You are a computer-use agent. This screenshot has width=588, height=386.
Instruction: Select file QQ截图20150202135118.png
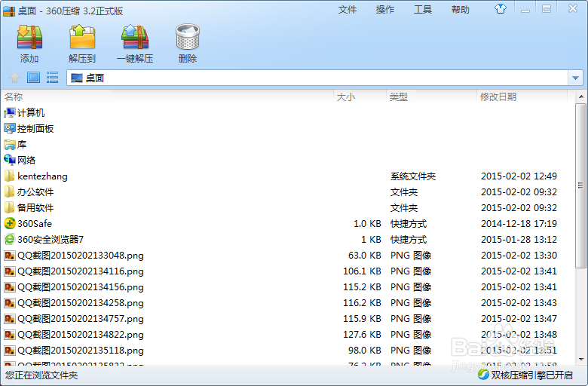80,351
